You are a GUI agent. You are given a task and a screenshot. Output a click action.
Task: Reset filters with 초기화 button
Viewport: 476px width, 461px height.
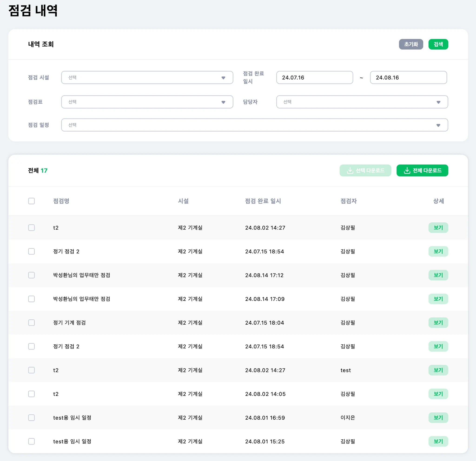pyautogui.click(x=411, y=44)
